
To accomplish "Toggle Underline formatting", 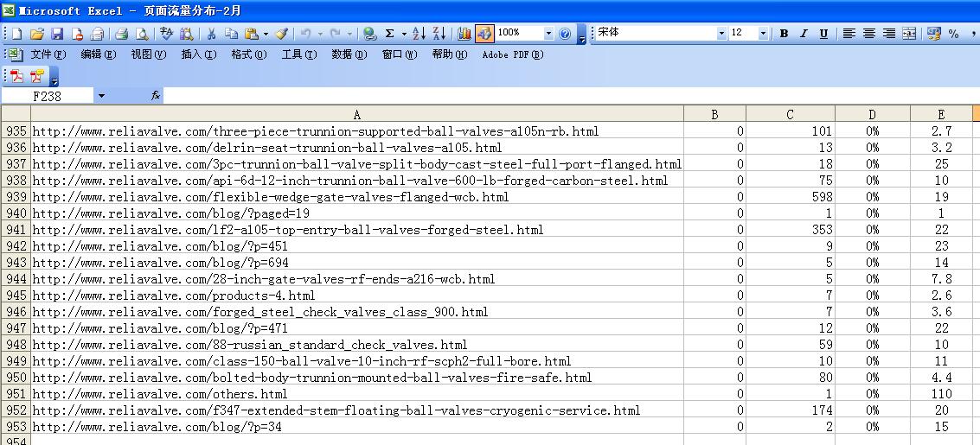I will (x=823, y=34).
